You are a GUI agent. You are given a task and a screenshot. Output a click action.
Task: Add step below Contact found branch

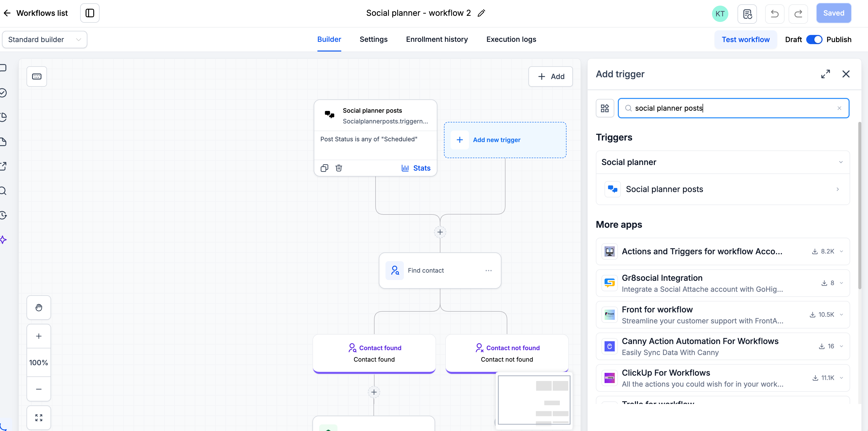pyautogui.click(x=374, y=392)
